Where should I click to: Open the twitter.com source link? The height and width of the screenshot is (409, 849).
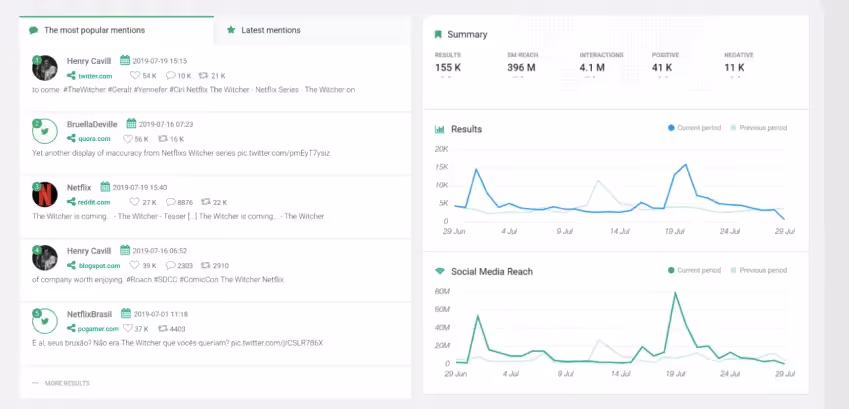tap(95, 76)
